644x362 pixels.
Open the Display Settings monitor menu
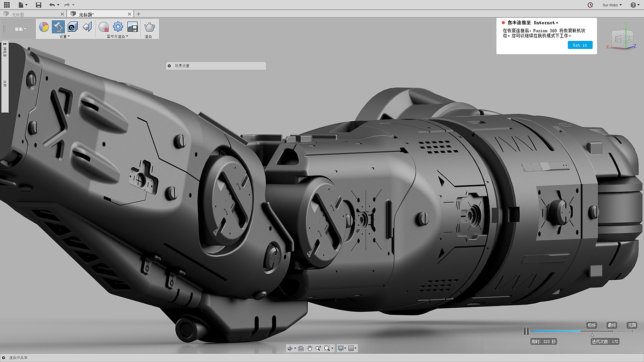[x=341, y=348]
